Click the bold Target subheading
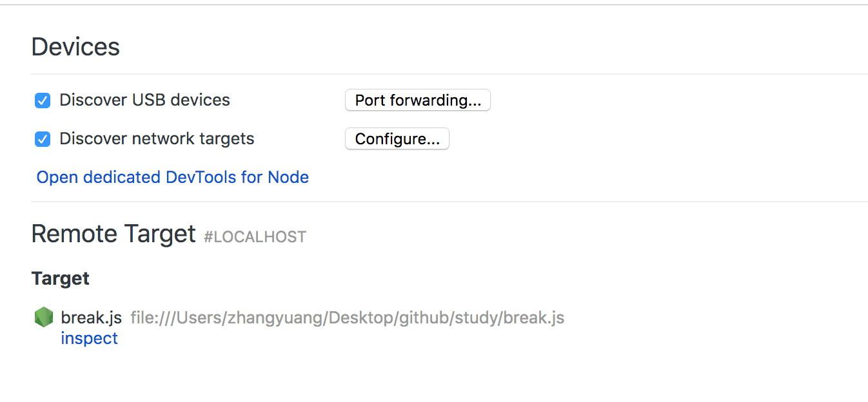Screen dimensions: 868x402 click(61, 278)
